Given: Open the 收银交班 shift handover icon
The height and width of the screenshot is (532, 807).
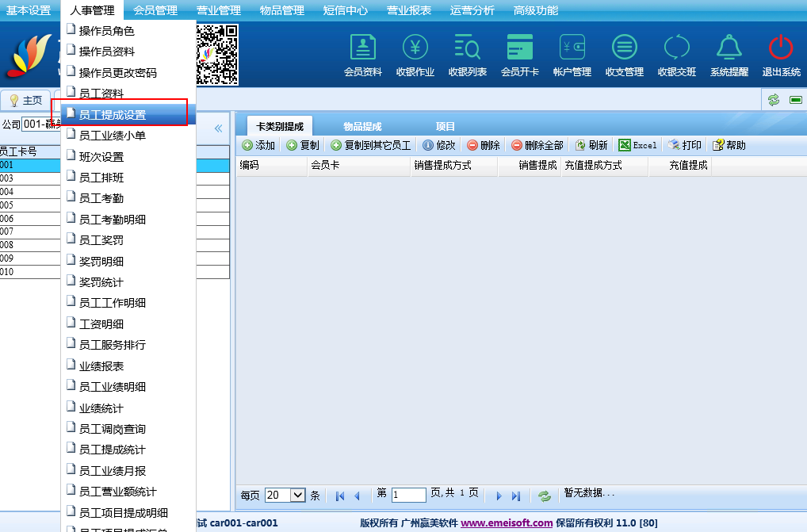Looking at the screenshot, I should coord(676,48).
